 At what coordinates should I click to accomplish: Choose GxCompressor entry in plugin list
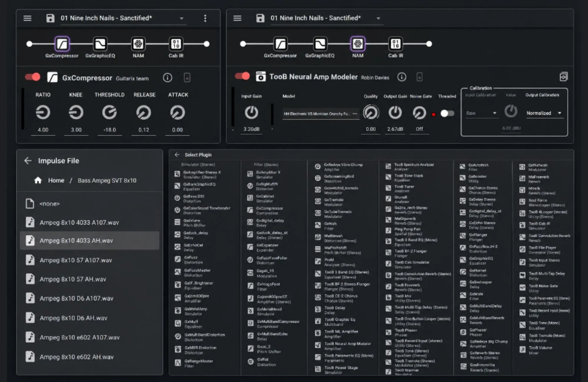265,210
